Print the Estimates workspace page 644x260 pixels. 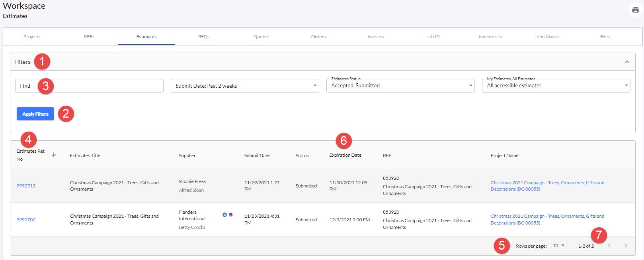pyautogui.click(x=636, y=10)
